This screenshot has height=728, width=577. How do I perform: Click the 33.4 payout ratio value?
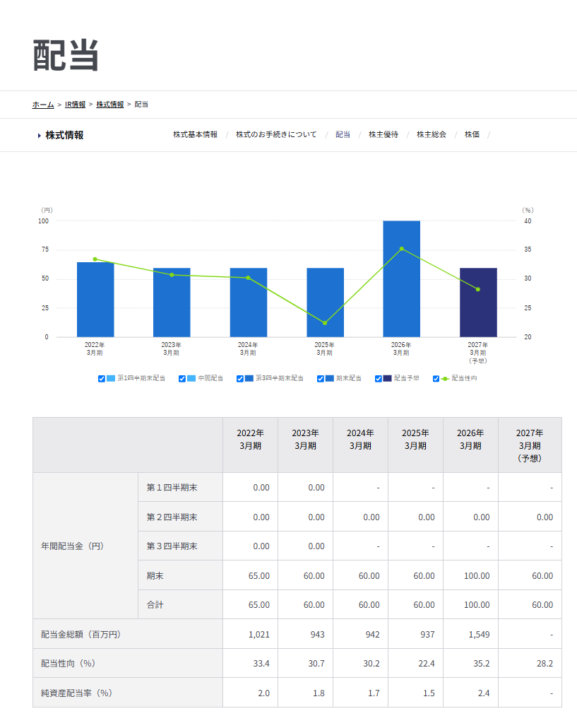(261, 664)
